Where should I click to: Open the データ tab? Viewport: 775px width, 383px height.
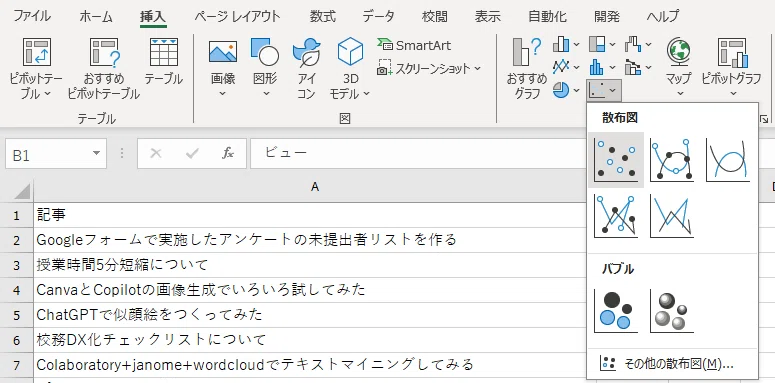tap(379, 16)
